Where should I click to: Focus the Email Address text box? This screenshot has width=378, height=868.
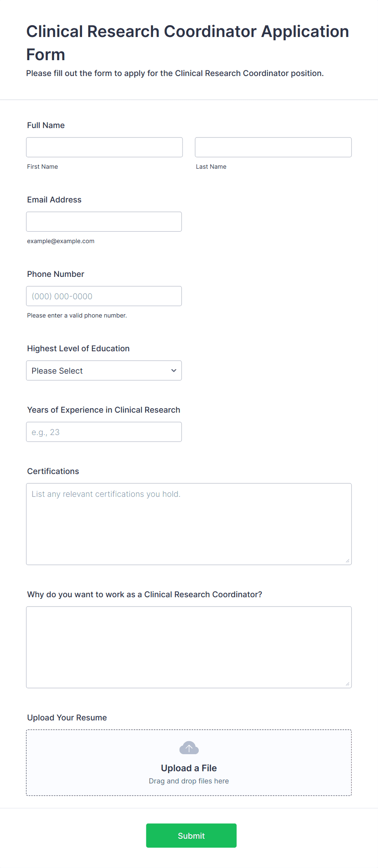pos(104,222)
